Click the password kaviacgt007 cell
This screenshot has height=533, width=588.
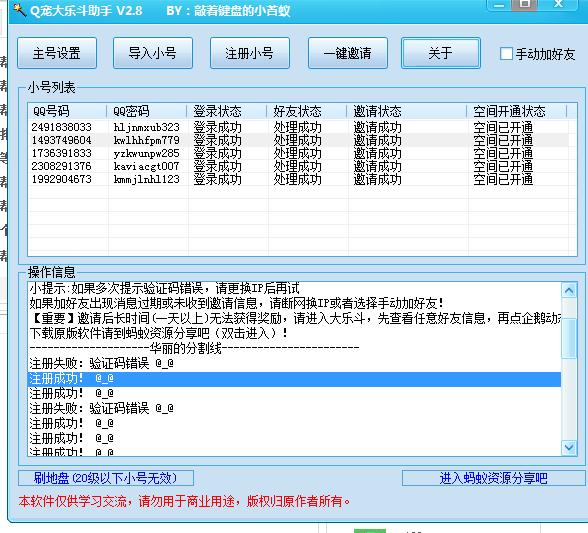coord(147,166)
